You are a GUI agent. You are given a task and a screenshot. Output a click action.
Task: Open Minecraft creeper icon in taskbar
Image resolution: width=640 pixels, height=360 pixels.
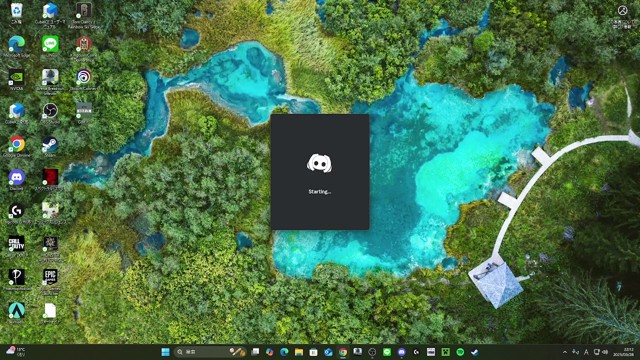click(x=445, y=352)
